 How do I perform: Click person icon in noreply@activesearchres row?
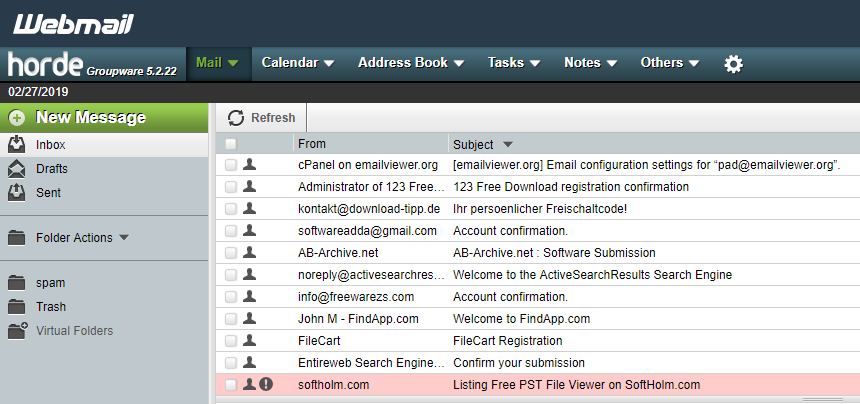tap(250, 274)
